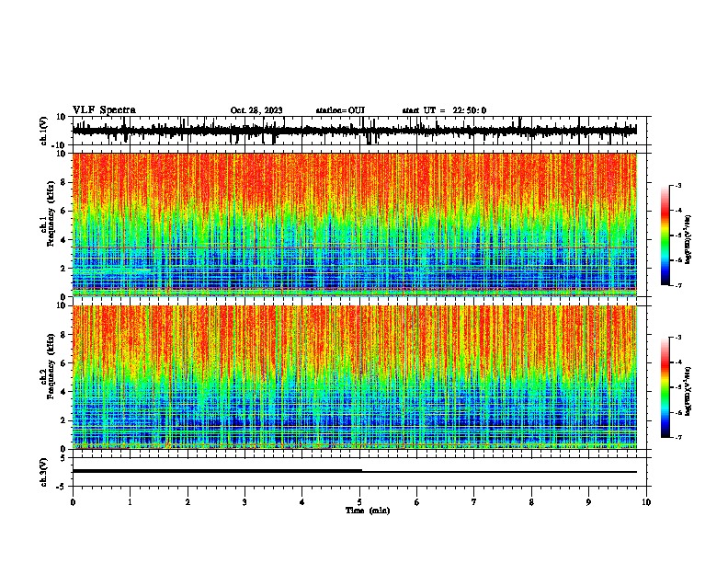Click the "8" minute tick on time axis
This screenshot has width=728, height=563.
531,502
